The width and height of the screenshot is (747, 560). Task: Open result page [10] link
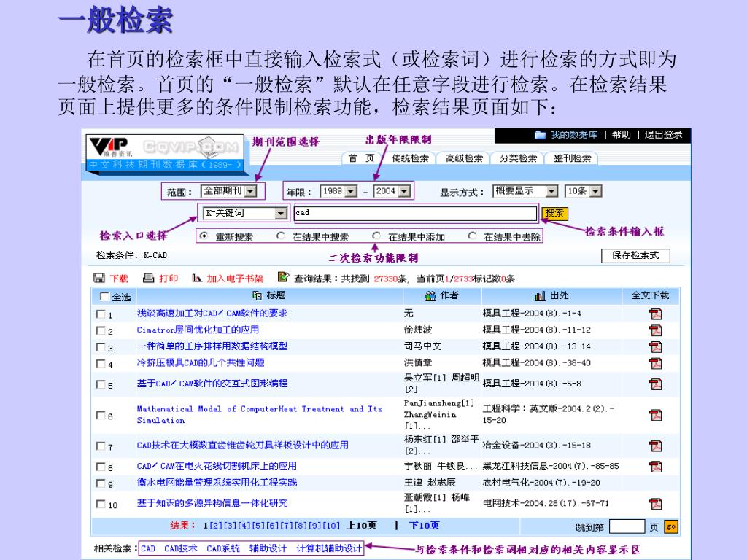point(332,526)
